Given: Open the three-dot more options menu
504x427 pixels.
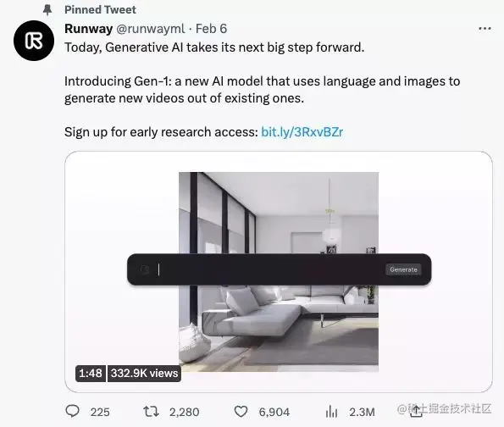Looking at the screenshot, I should pyautogui.click(x=485, y=29).
